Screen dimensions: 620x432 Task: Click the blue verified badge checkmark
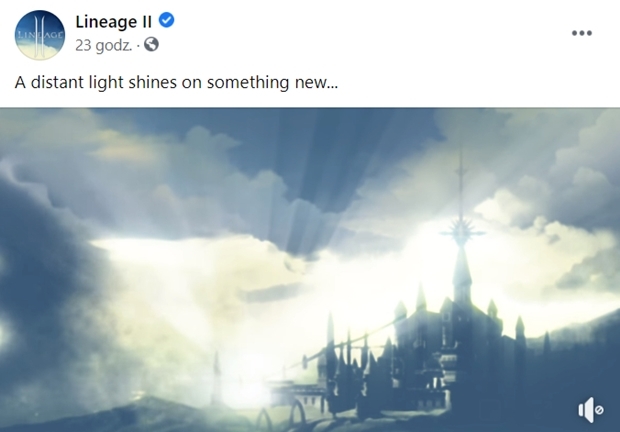tap(166, 20)
